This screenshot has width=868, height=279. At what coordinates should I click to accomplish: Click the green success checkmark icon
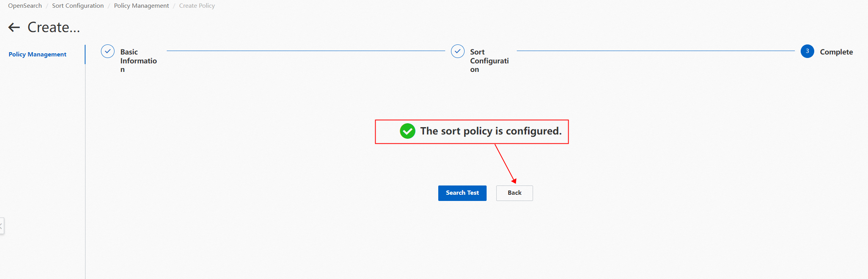click(x=407, y=131)
